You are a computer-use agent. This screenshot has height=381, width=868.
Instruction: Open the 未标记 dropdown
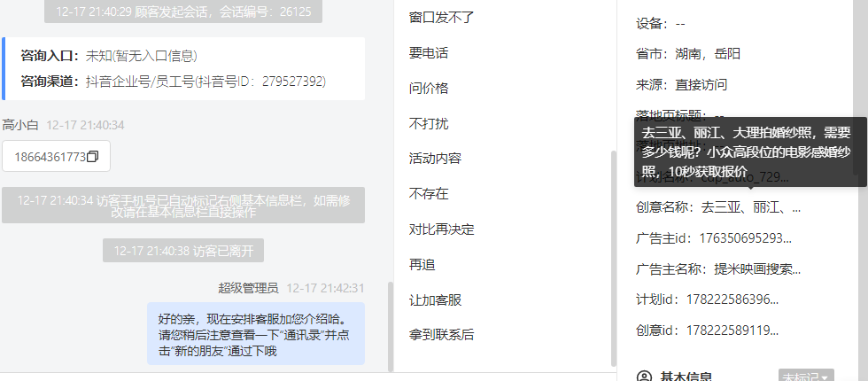click(806, 376)
